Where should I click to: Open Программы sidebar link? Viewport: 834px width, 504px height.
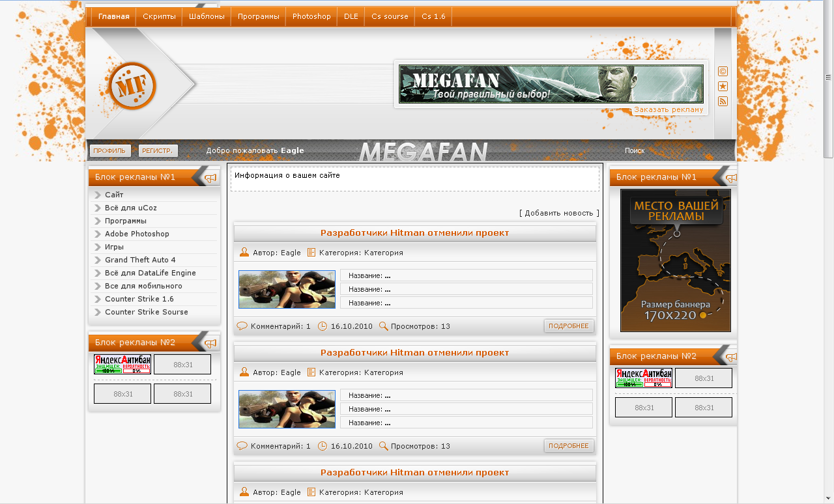coord(126,221)
